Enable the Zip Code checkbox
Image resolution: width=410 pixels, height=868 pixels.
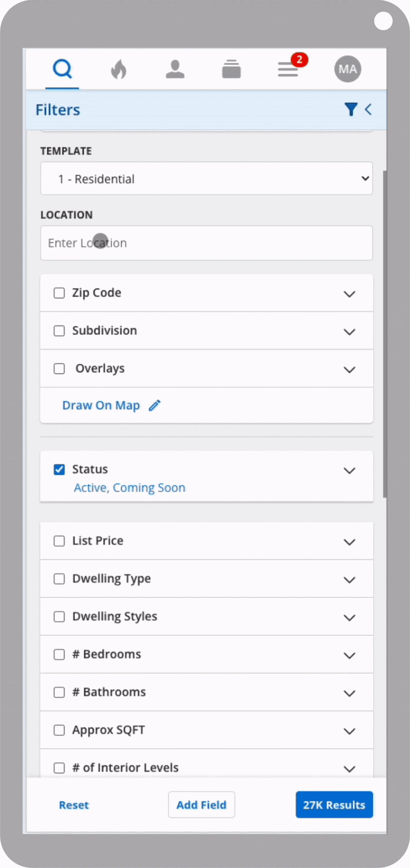click(59, 292)
